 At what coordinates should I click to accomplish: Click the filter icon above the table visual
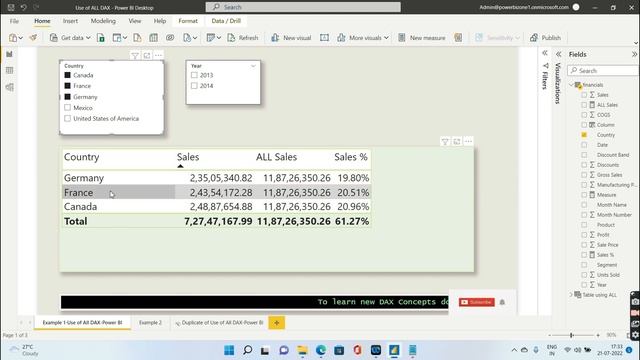pos(445,142)
